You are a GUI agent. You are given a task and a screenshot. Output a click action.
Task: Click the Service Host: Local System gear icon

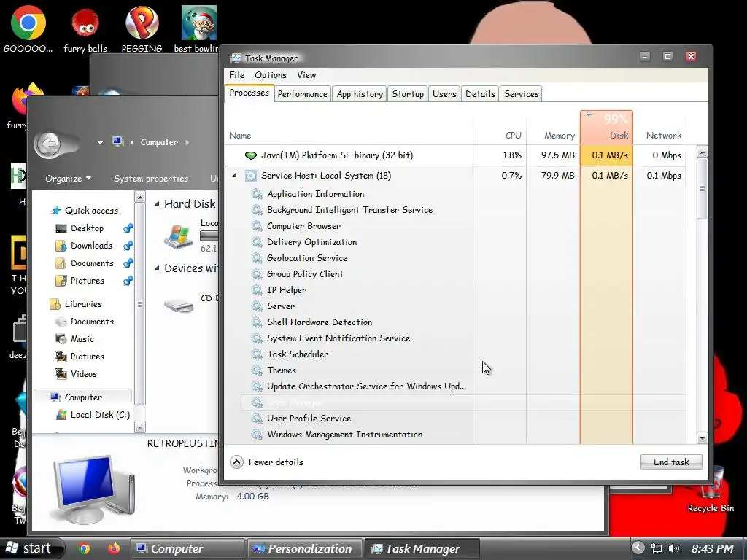[251, 176]
